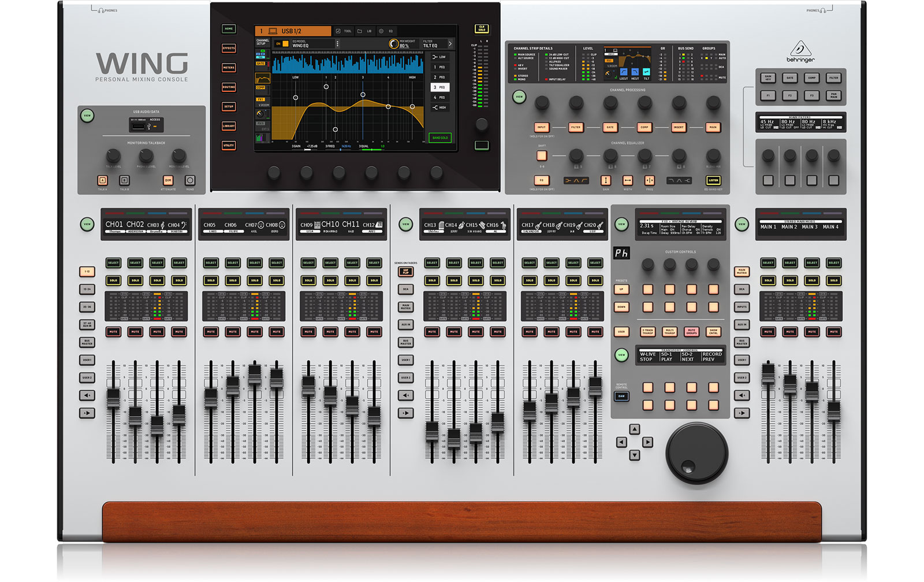924x582 pixels.
Task: Click the presets UP button
Action: pyautogui.click(x=621, y=289)
